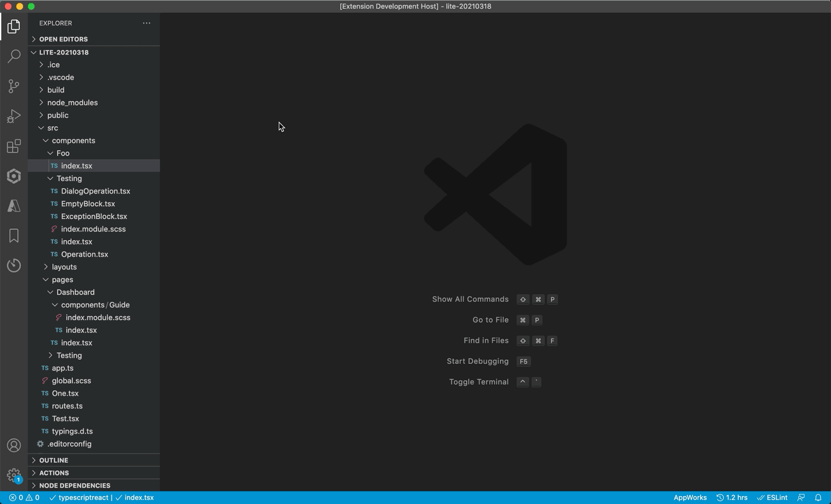Image resolution: width=831 pixels, height=504 pixels.
Task: Collapse the Foo folder
Action: 94,153
